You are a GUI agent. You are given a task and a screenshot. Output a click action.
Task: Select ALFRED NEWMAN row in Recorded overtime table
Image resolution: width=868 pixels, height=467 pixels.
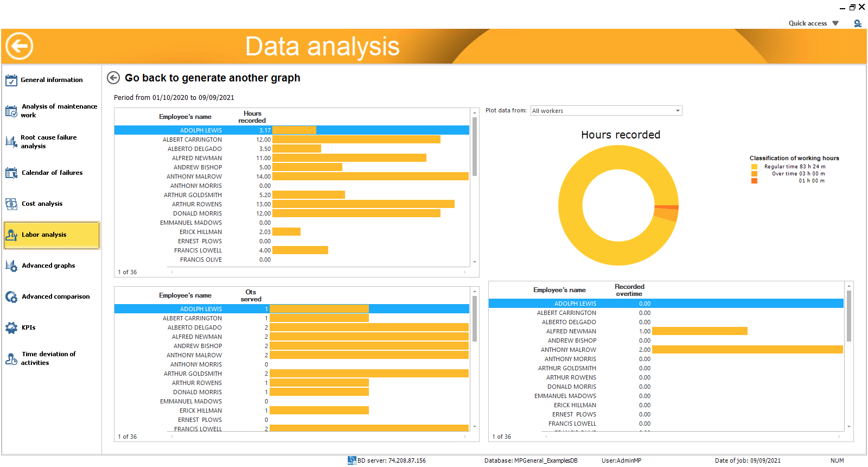tap(666, 331)
